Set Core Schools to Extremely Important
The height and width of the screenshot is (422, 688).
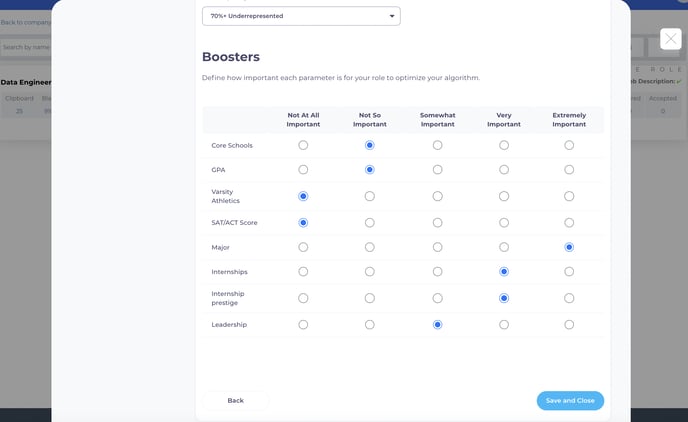point(569,145)
